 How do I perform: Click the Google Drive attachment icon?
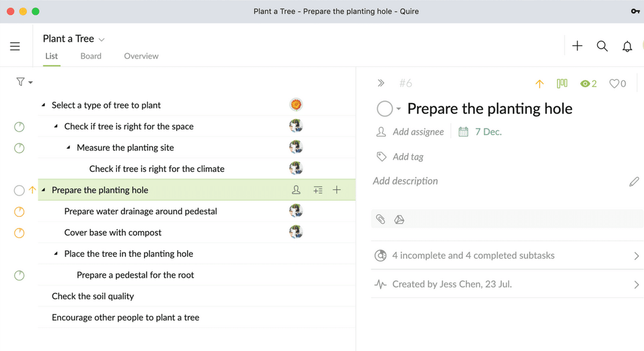[399, 219]
